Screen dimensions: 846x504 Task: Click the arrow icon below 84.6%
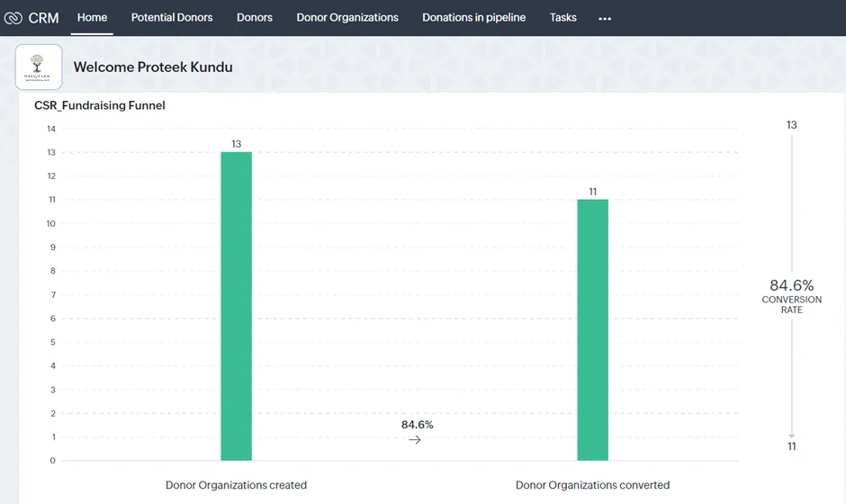click(414, 440)
